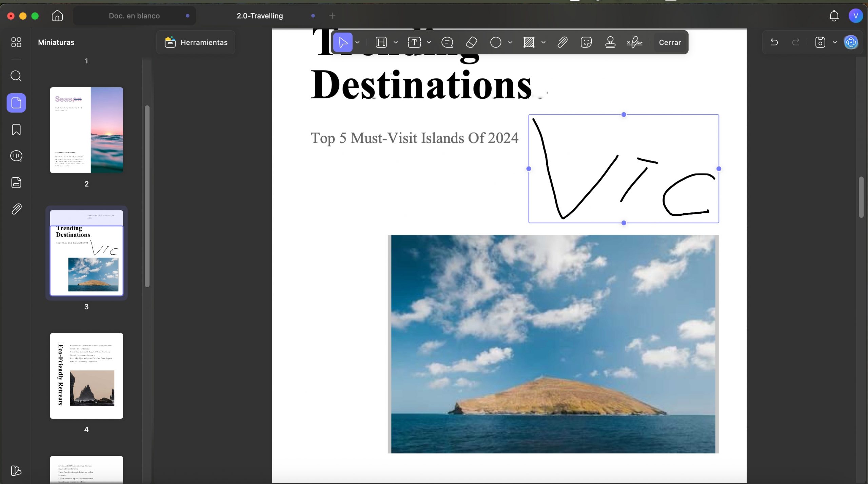Screen dimensions: 868x484
Task: Switch to the Doc. en blanco tab
Action: pyautogui.click(x=134, y=16)
